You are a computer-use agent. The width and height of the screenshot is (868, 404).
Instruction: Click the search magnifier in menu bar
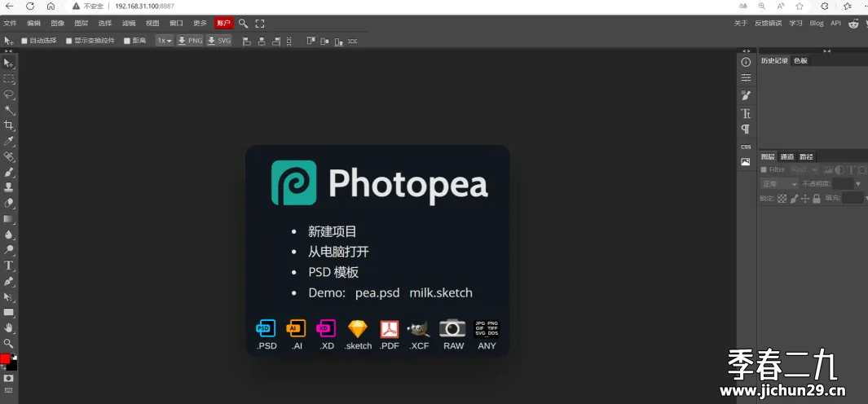(243, 24)
